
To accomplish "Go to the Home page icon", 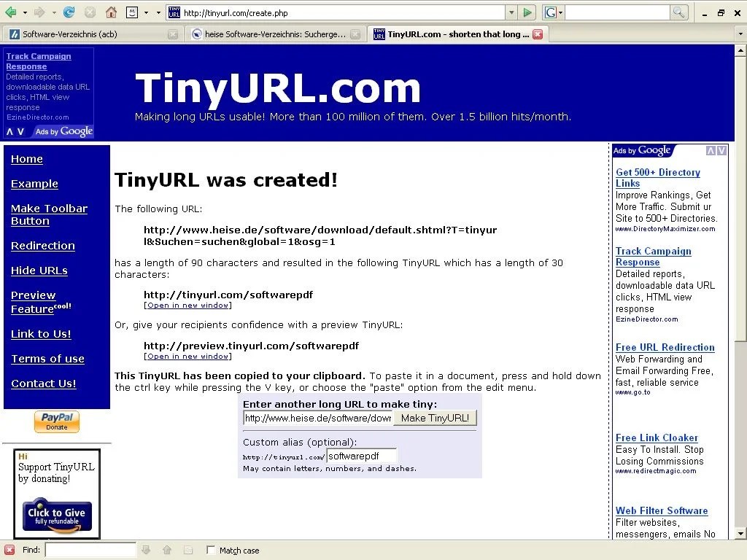I will pos(111,13).
